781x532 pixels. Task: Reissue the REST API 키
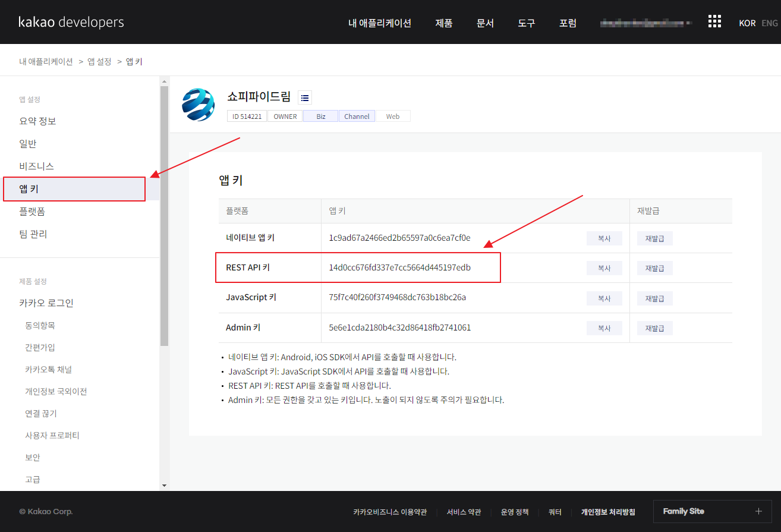(x=655, y=268)
